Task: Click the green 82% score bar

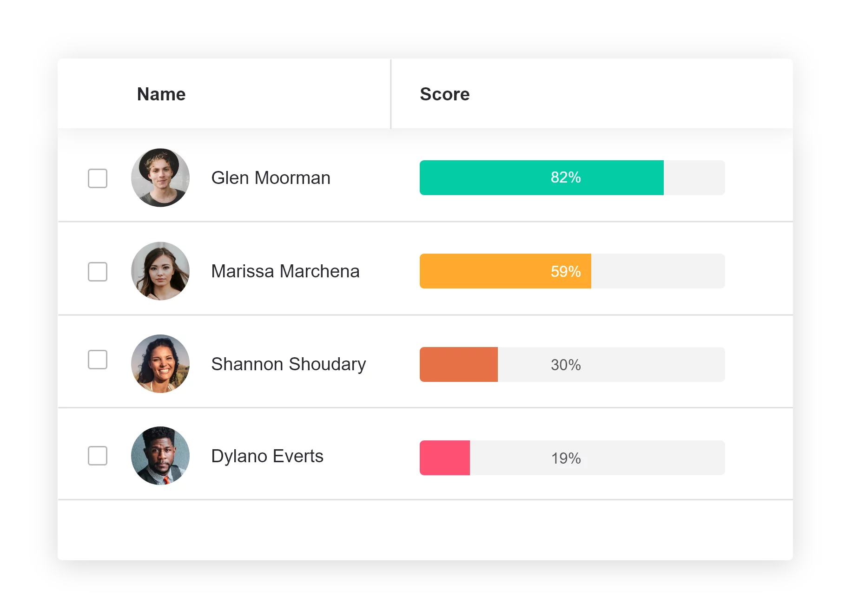Action: point(542,178)
